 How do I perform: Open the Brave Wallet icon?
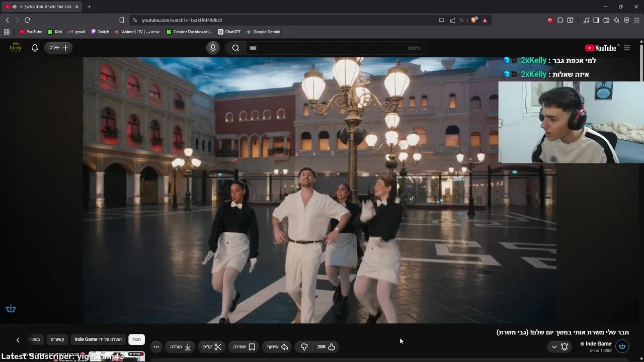[x=606, y=20]
